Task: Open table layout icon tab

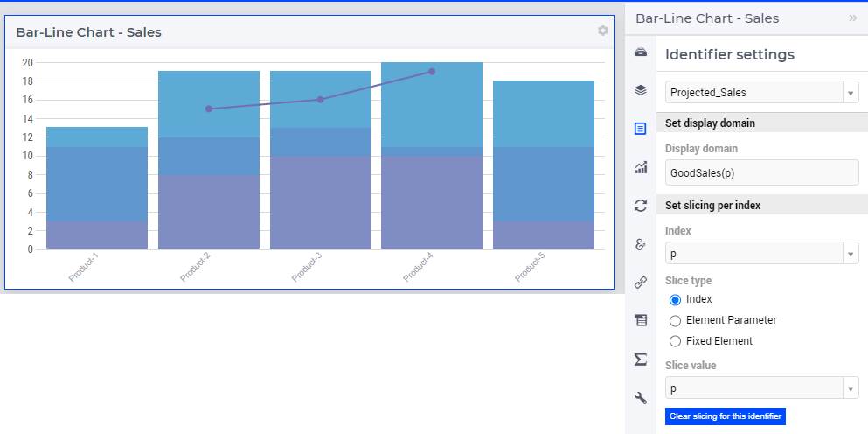Action: pos(641,320)
